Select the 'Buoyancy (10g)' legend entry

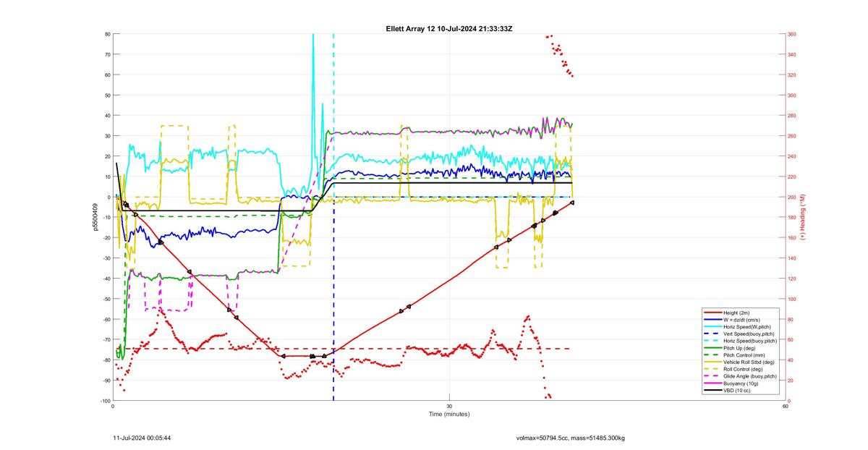point(741,383)
